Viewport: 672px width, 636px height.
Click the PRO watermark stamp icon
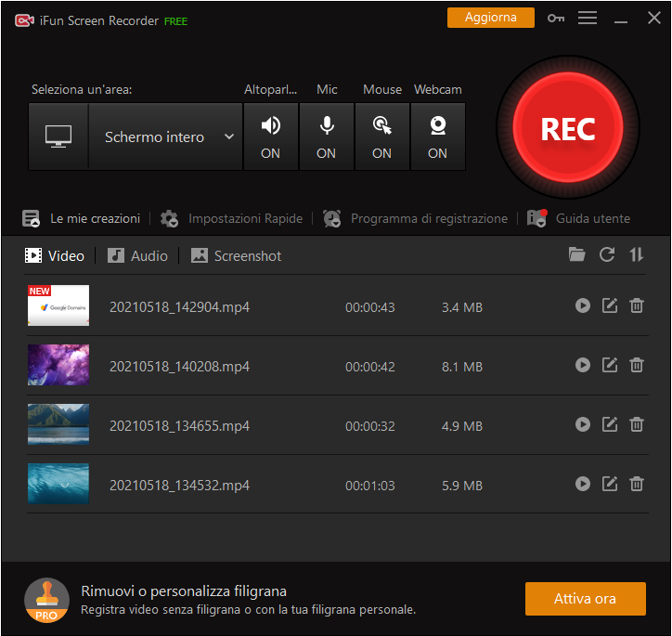point(46,600)
